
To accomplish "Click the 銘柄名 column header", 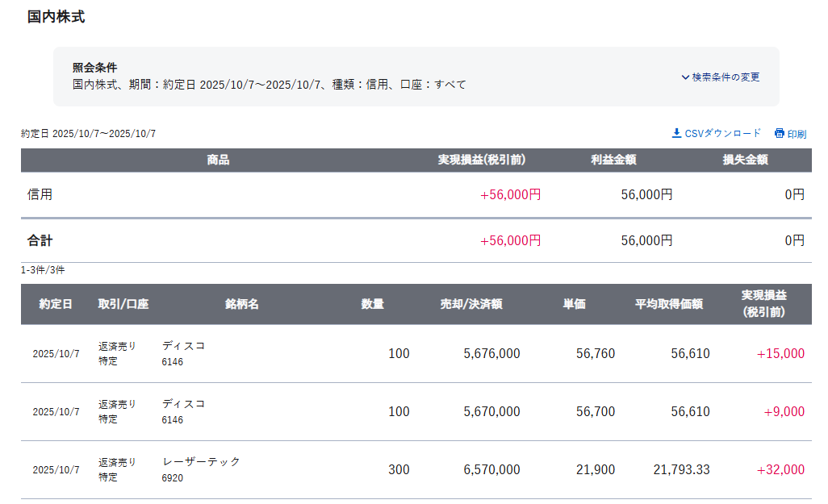I will pos(241,304).
